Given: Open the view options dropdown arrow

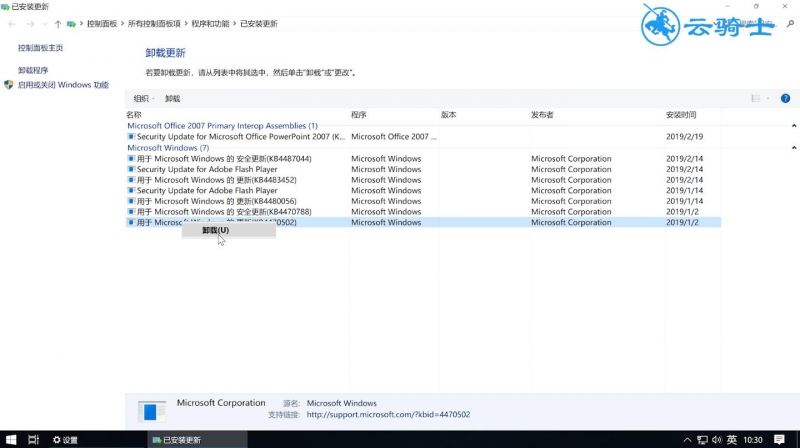Looking at the screenshot, I should (x=768, y=98).
